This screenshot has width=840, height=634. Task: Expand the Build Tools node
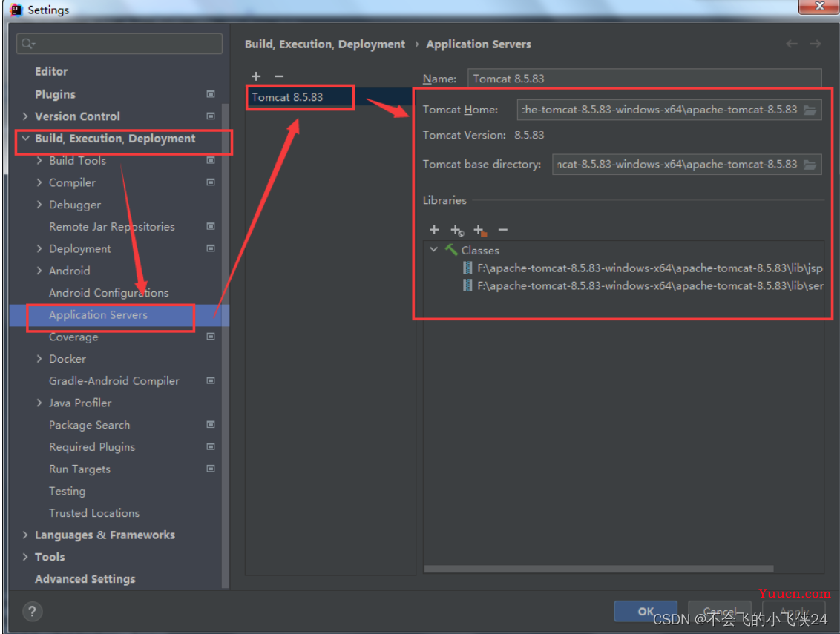[x=39, y=160]
